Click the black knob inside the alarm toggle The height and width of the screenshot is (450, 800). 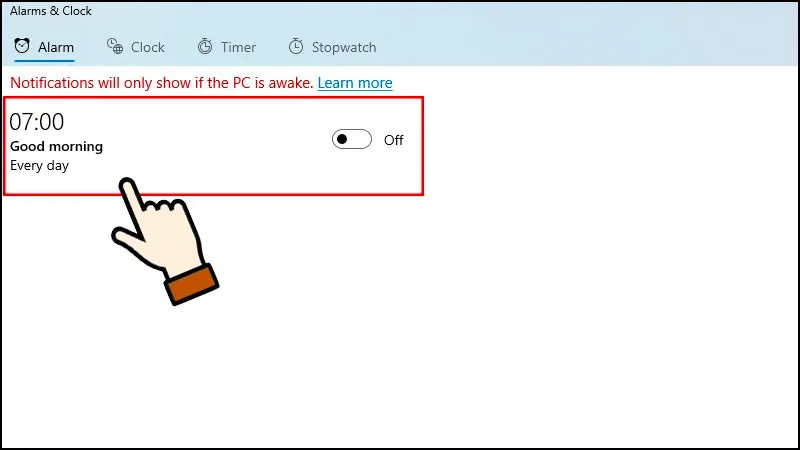pos(342,139)
